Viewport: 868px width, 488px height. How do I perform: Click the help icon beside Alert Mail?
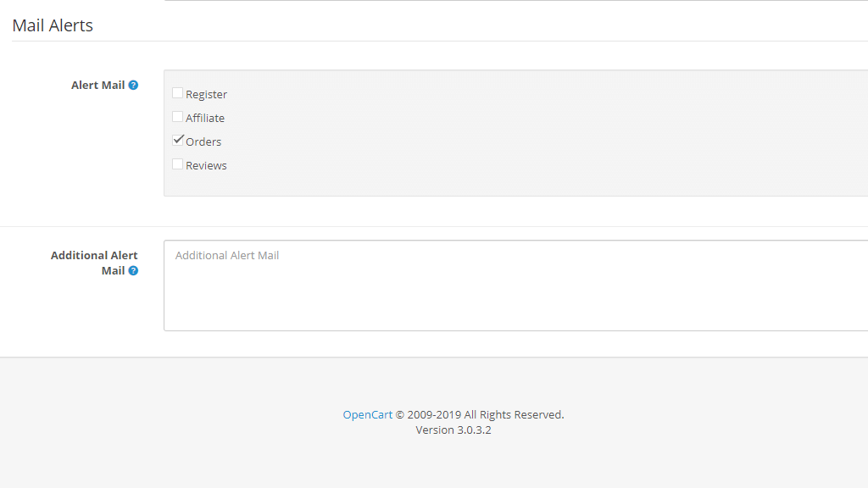[133, 86]
